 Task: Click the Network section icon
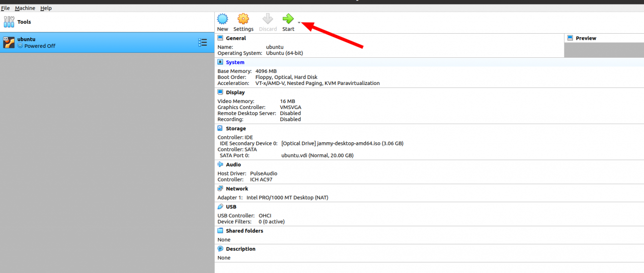click(220, 189)
